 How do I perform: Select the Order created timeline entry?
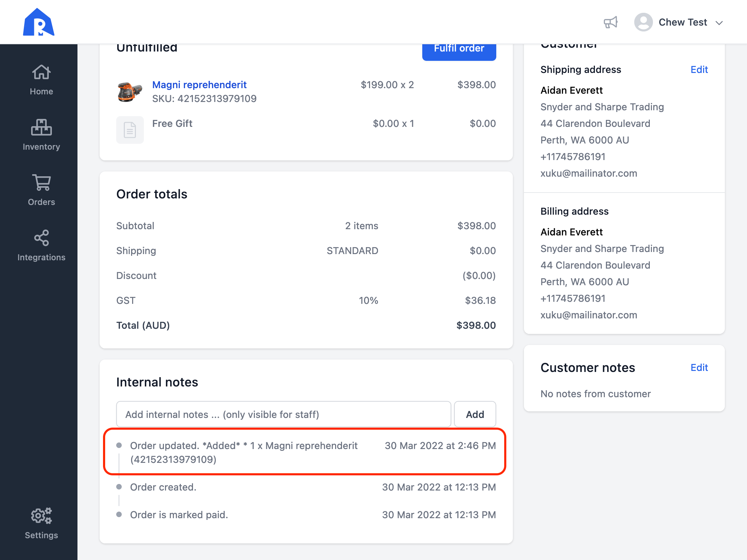click(163, 487)
